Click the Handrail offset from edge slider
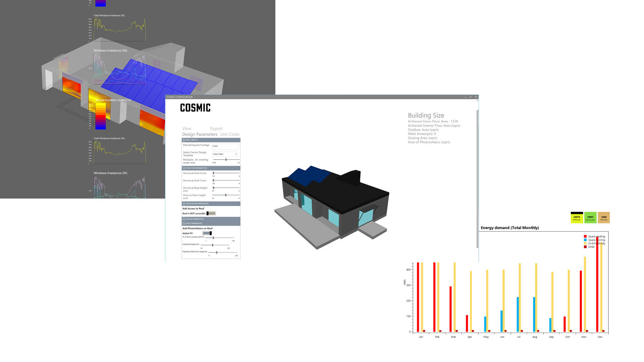 point(223,252)
